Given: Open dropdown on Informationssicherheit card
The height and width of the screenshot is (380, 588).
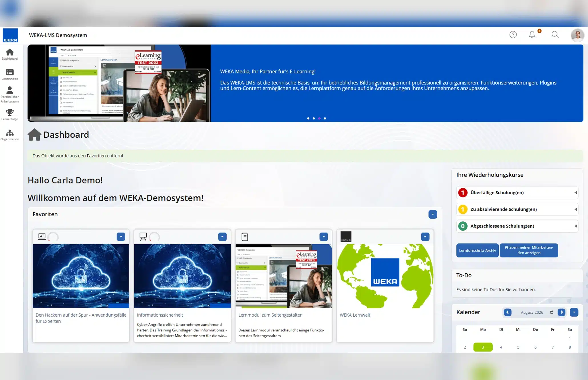Looking at the screenshot, I should click(x=222, y=237).
